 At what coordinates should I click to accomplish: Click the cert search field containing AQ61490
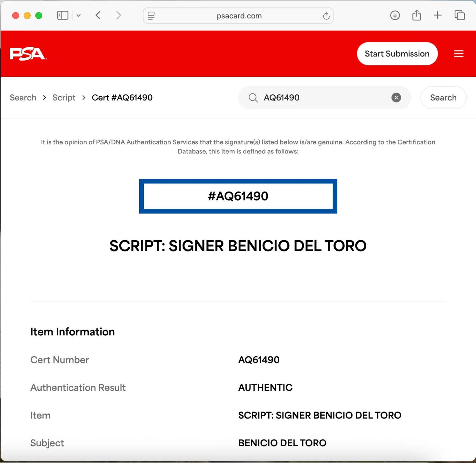324,98
